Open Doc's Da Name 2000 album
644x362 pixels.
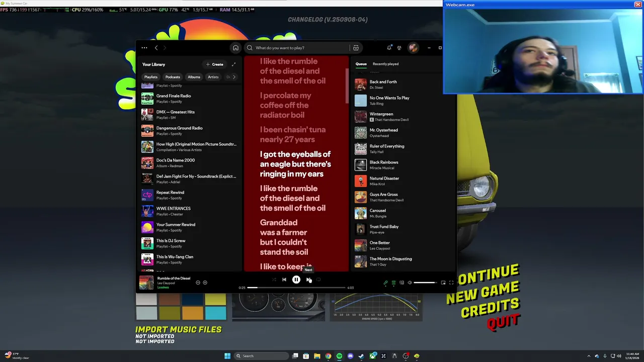point(189,163)
